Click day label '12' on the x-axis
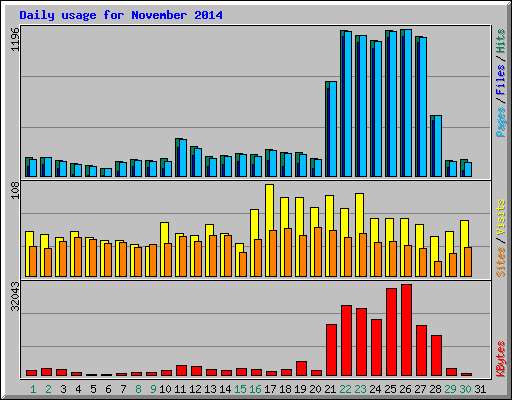This screenshot has width=512, height=400. [x=195, y=389]
